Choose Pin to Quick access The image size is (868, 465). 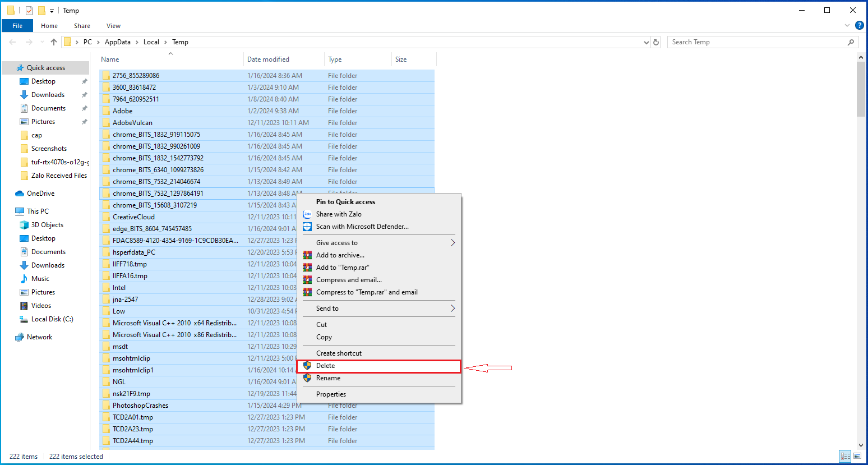click(x=378, y=202)
